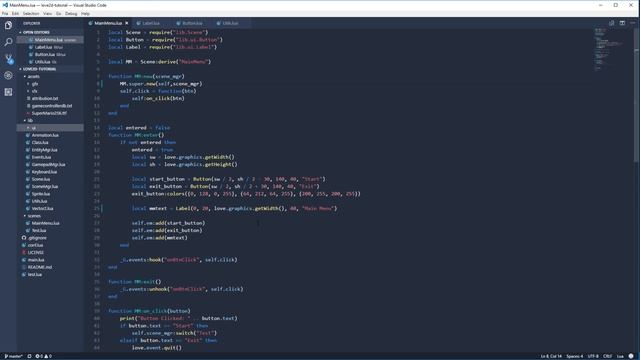This screenshot has width=640, height=360.
Task: Show errors and warnings count panel
Action: (43, 356)
